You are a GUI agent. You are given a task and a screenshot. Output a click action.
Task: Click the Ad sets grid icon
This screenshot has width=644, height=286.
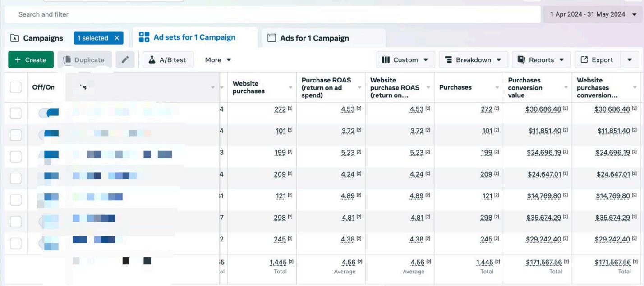144,37
